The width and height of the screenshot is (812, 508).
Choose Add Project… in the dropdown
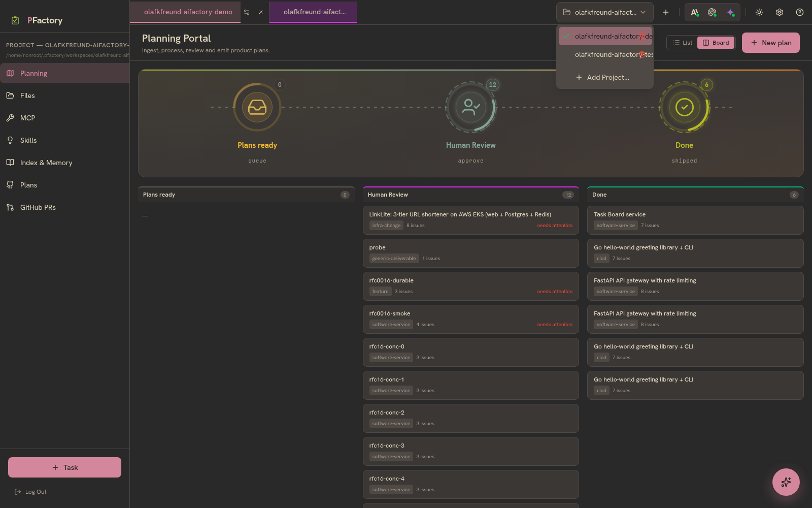604,77
